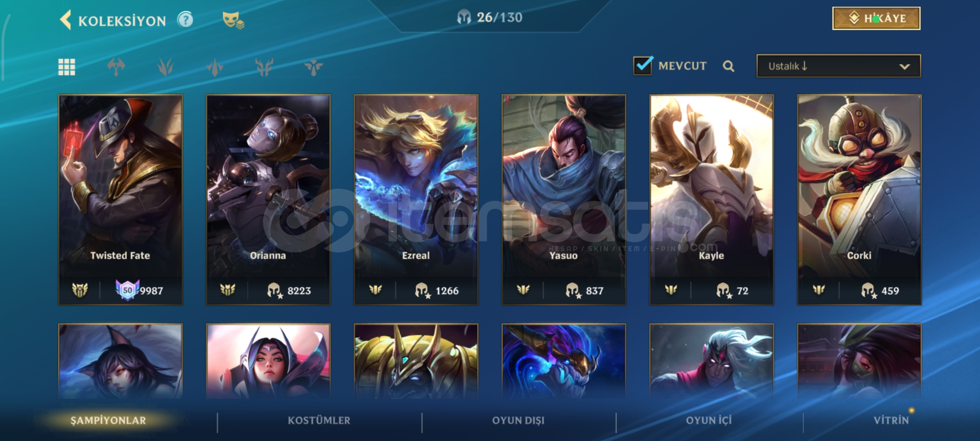This screenshot has width=980, height=441.
Task: Filter by the third role icon
Action: coord(215,67)
